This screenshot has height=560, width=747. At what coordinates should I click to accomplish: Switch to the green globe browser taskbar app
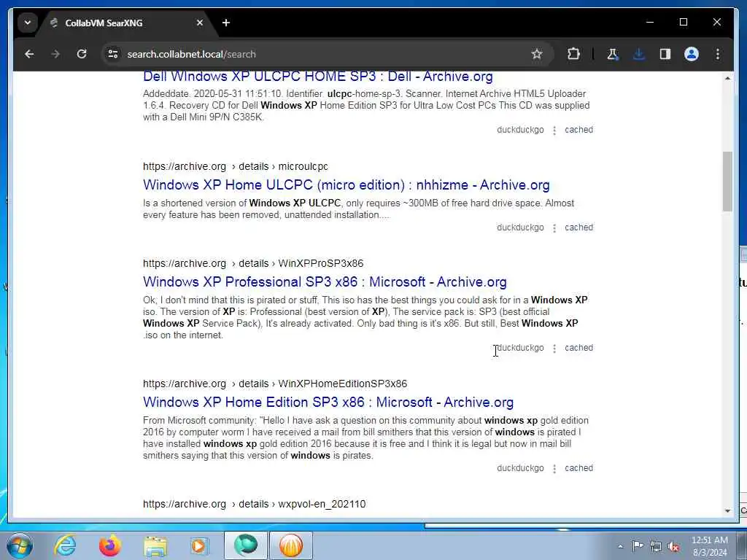(x=246, y=545)
